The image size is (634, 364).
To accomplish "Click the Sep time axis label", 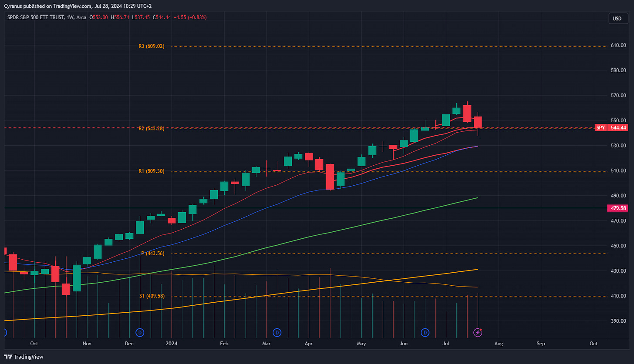I will (x=541, y=343).
